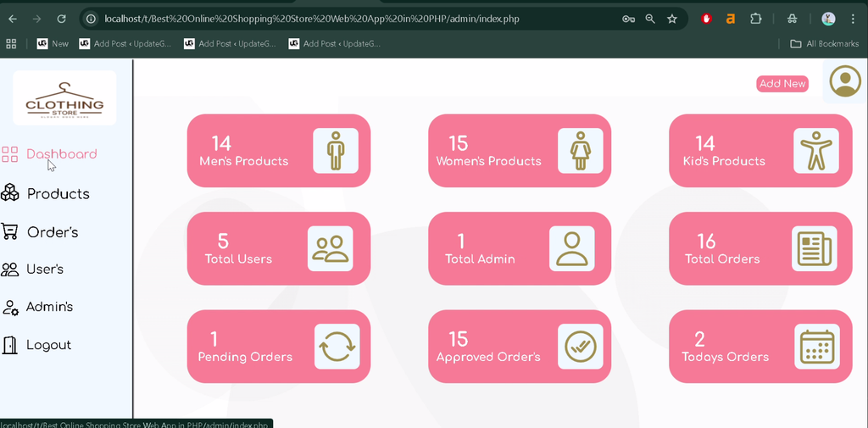The image size is (868, 428).
Task: Click the Clothing Store logo
Action: [x=64, y=98]
